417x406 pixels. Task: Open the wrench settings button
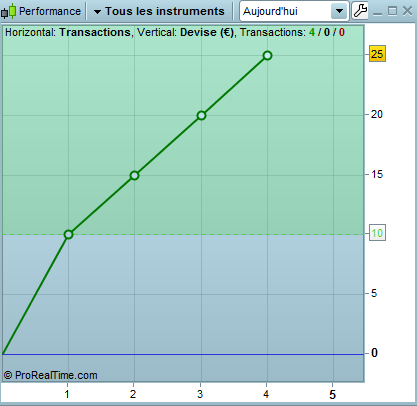pyautogui.click(x=360, y=11)
